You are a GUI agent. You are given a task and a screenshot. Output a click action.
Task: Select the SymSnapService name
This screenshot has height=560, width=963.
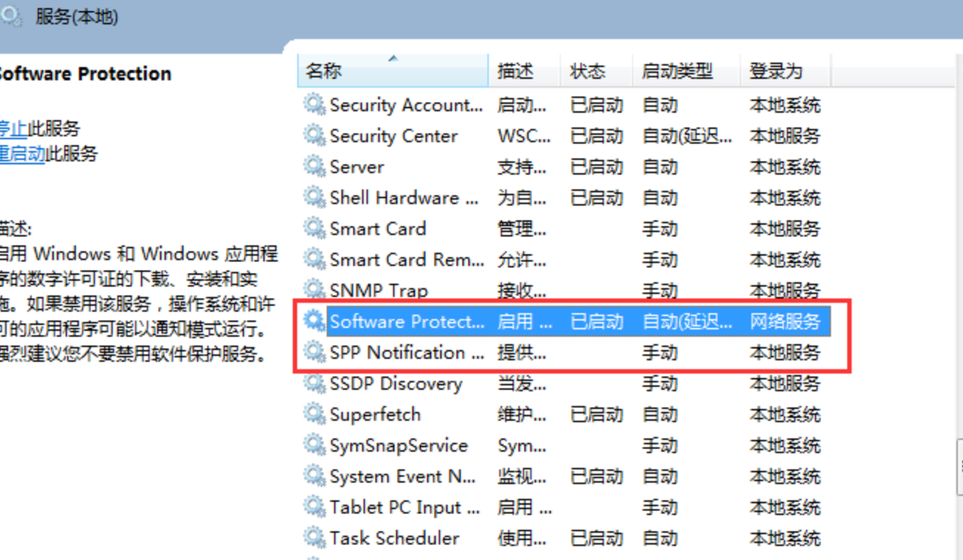[x=398, y=445]
